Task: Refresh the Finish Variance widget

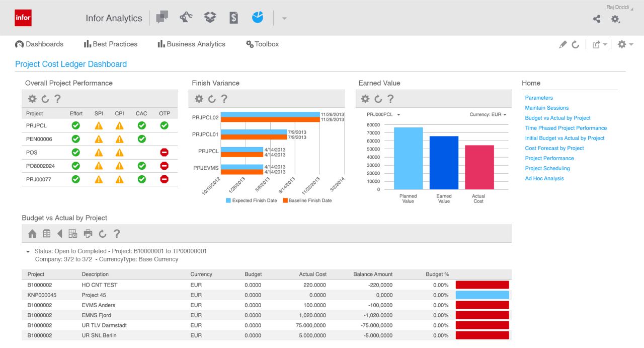Action: point(212,99)
